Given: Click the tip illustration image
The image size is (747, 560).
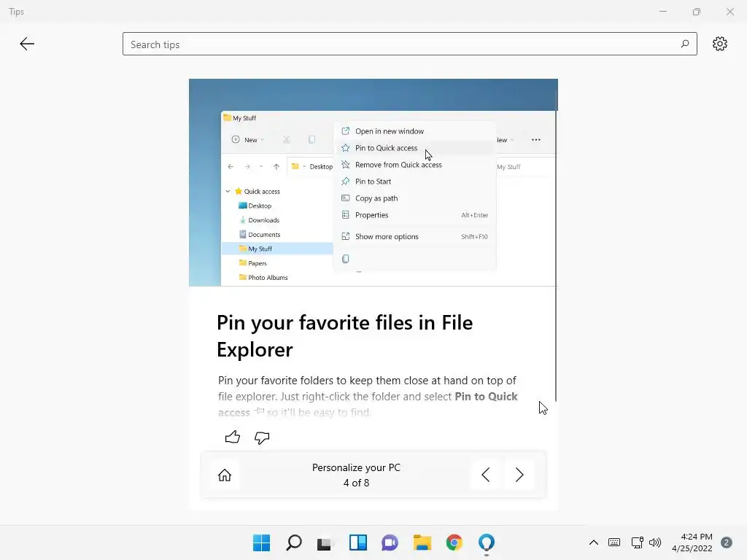Looking at the screenshot, I should coord(373,182).
